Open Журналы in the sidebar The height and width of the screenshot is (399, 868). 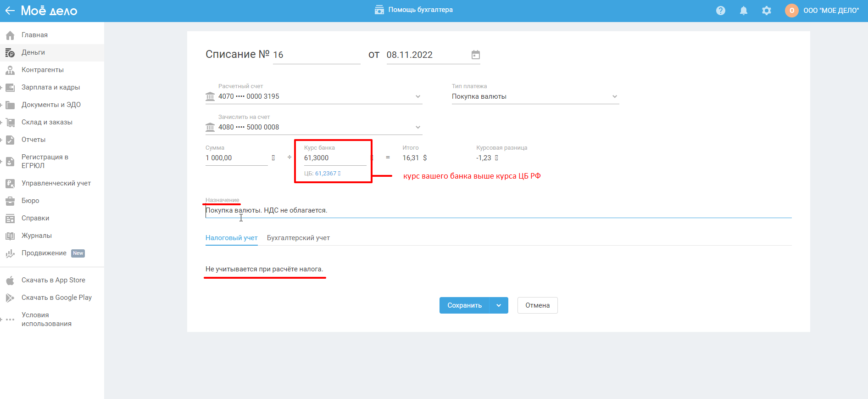coord(37,236)
